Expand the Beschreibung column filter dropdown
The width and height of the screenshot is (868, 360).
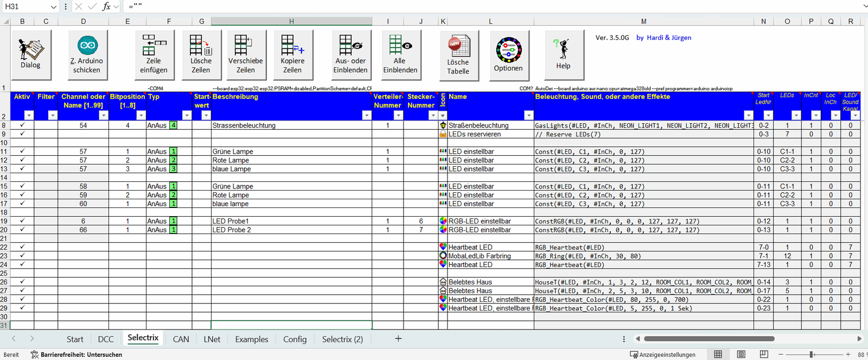(366, 115)
